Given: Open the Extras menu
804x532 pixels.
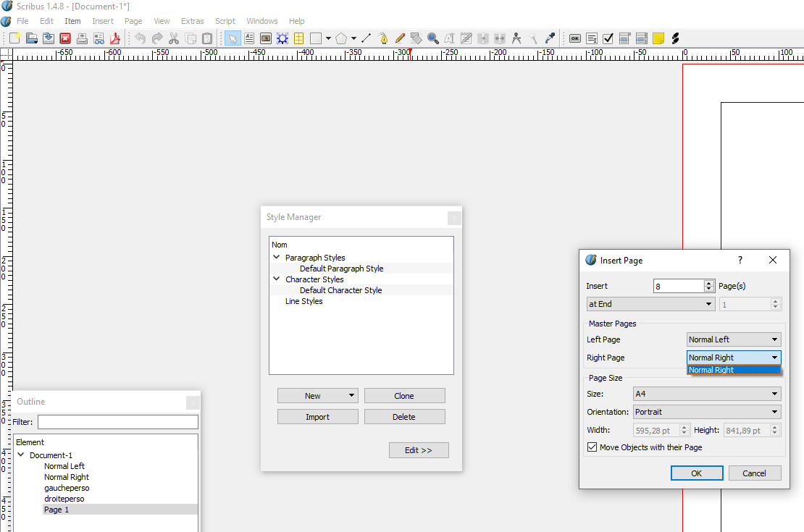Looking at the screenshot, I should pos(192,21).
